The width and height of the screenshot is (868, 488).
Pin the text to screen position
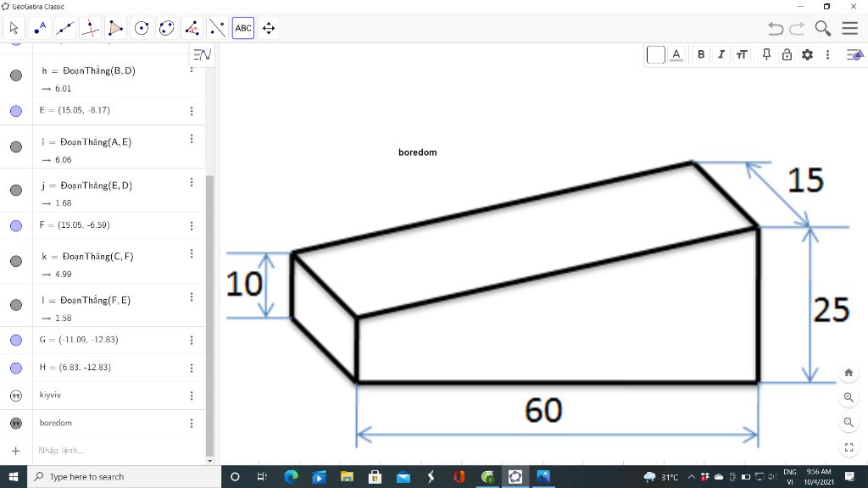point(766,55)
